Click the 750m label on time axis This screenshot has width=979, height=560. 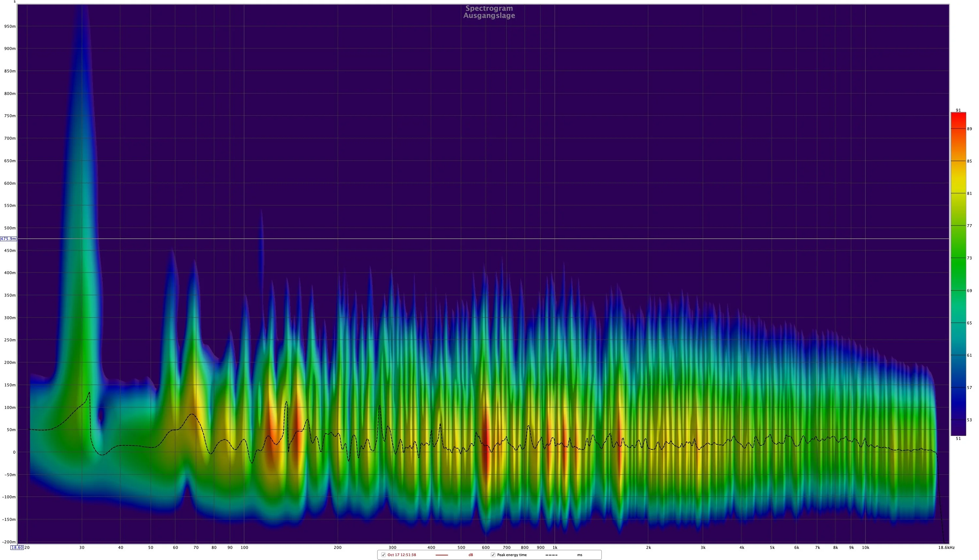10,116
